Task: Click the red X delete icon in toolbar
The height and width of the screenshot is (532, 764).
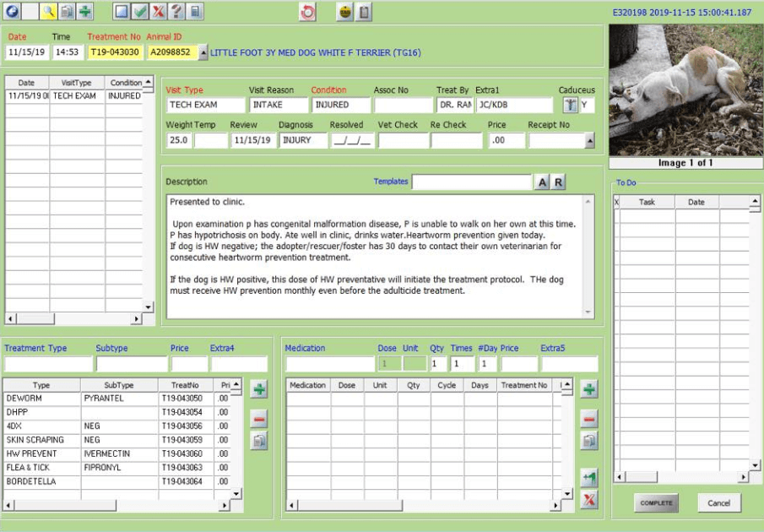Action: 159,12
